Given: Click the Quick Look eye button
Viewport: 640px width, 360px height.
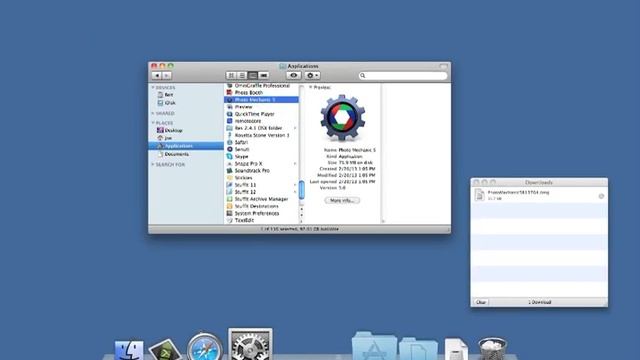Looking at the screenshot, I should [293, 76].
